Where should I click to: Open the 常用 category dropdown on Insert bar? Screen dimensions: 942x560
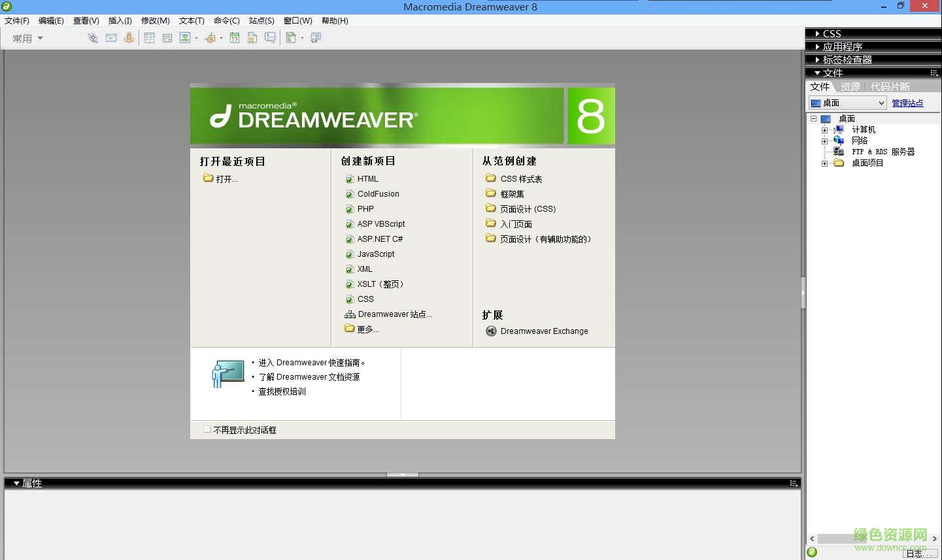point(41,37)
